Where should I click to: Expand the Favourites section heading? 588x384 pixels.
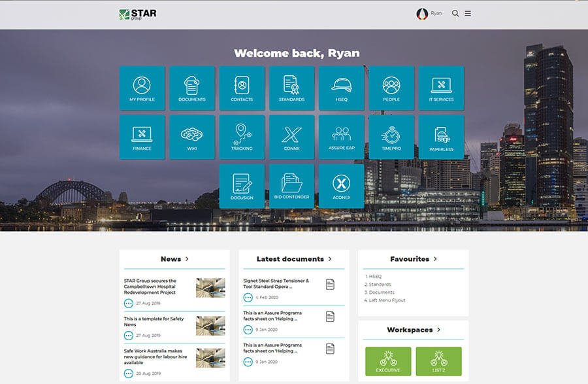[x=413, y=259]
